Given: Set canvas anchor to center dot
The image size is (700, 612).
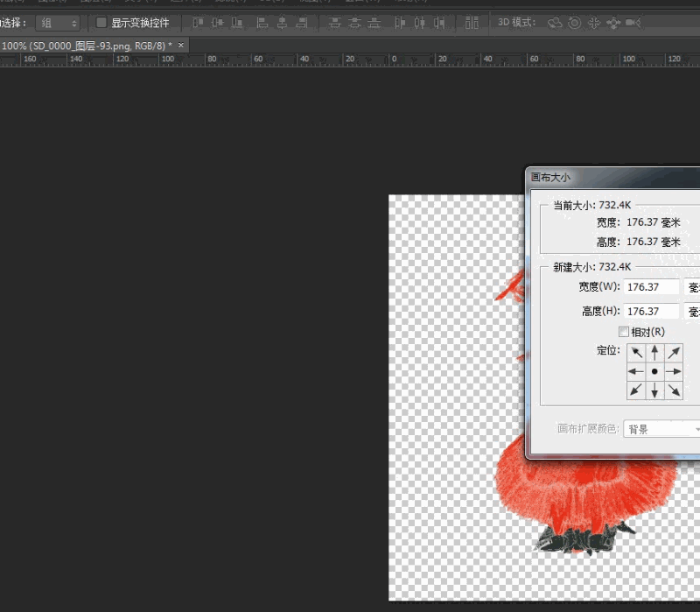Looking at the screenshot, I should (x=654, y=371).
